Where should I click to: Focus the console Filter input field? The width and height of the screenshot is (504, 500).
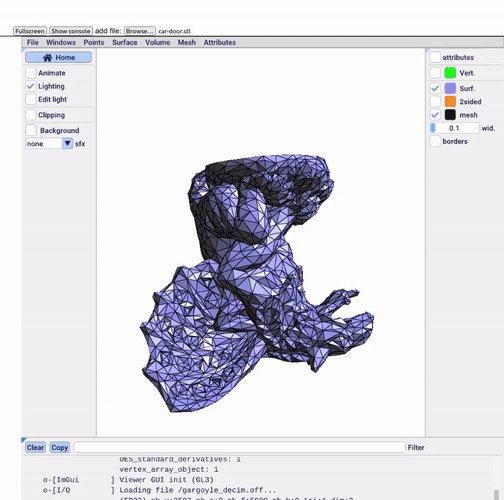(x=240, y=447)
